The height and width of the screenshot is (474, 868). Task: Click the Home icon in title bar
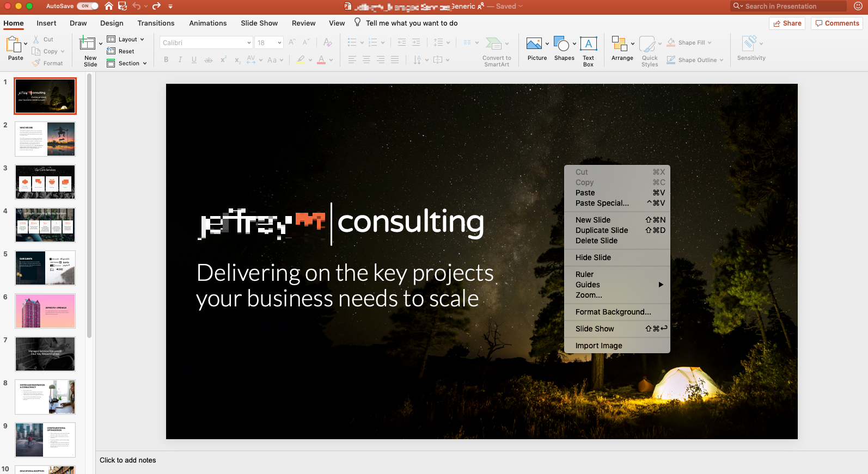[x=109, y=6]
